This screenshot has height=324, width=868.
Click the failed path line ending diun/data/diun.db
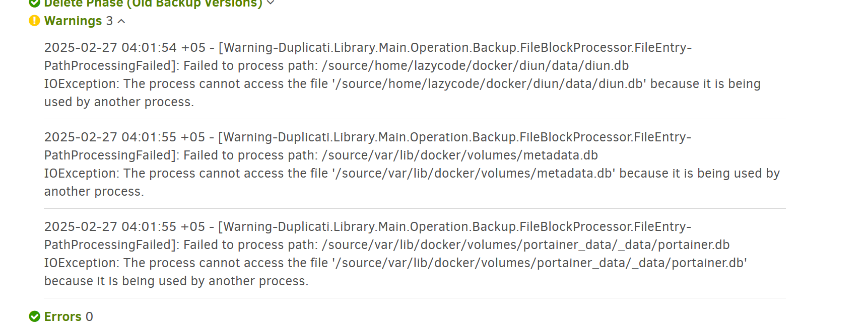[x=337, y=66]
